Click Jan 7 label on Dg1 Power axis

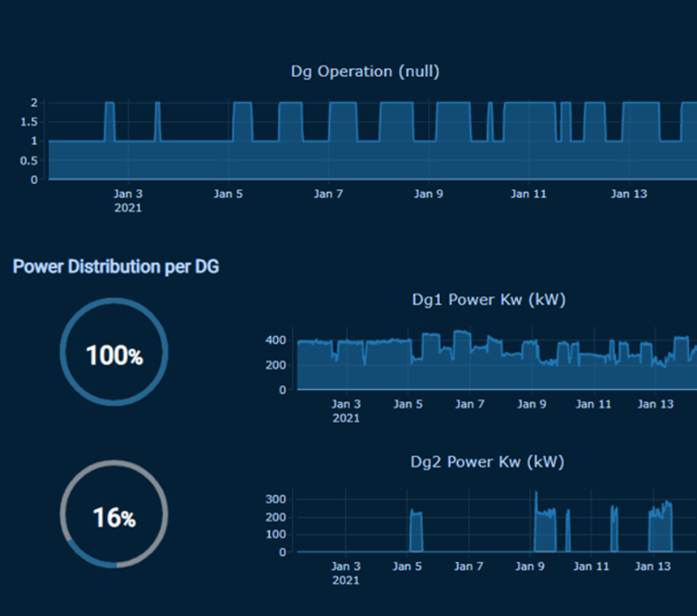point(469,404)
